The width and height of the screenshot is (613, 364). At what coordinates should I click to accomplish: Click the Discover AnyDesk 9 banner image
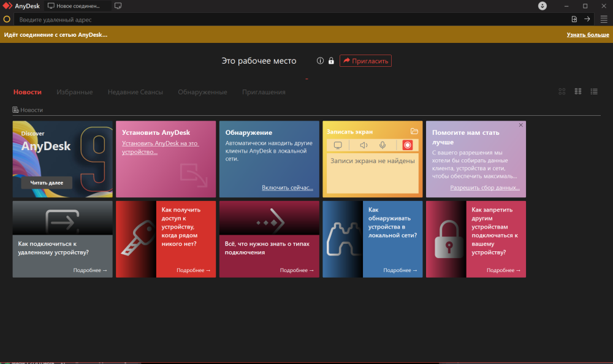[63, 159]
